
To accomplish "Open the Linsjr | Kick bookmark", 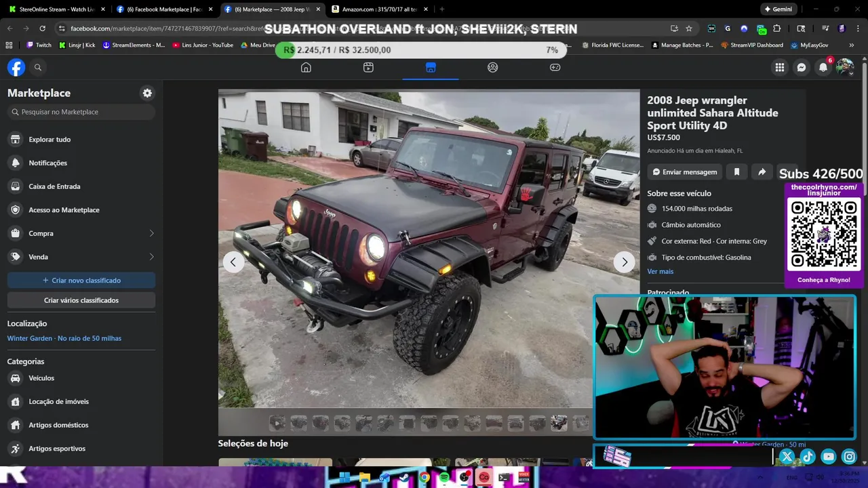I will coord(77,45).
